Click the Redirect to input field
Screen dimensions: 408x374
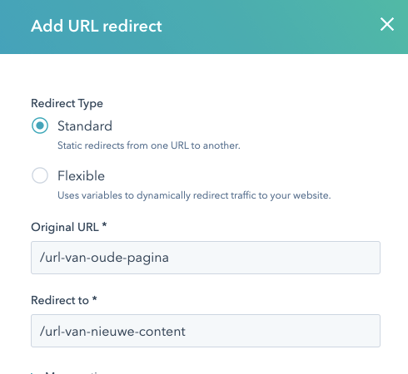click(206, 331)
